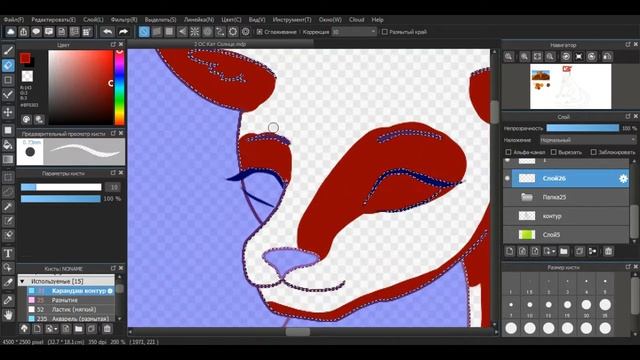
Task: Select the Text tool
Action: (x=8, y=253)
